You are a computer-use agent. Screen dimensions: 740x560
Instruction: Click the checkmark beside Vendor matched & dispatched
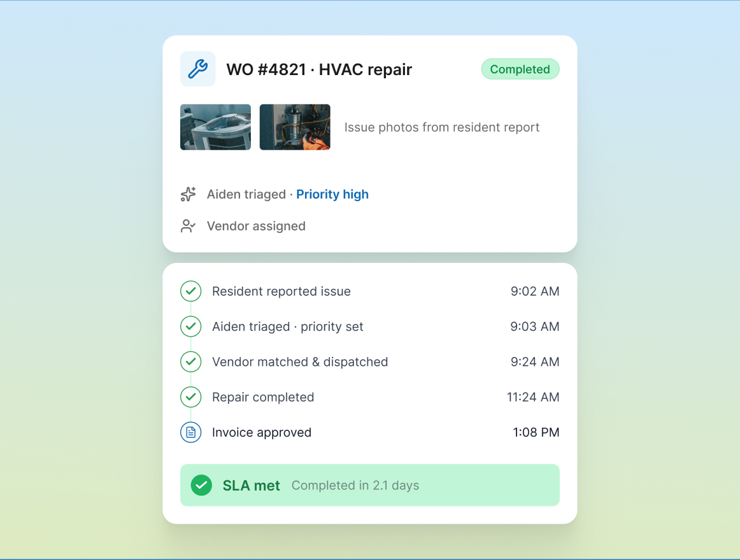pos(190,362)
